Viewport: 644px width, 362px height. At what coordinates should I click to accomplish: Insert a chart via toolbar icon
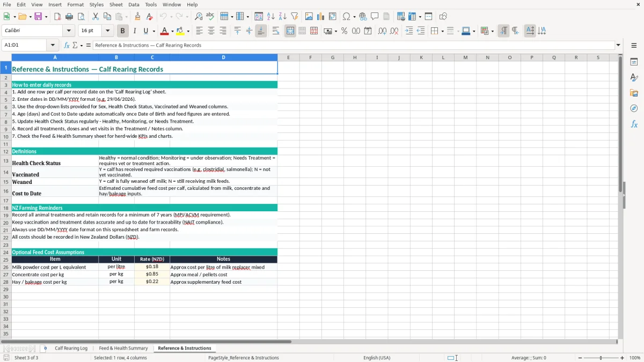pyautogui.click(x=321, y=17)
